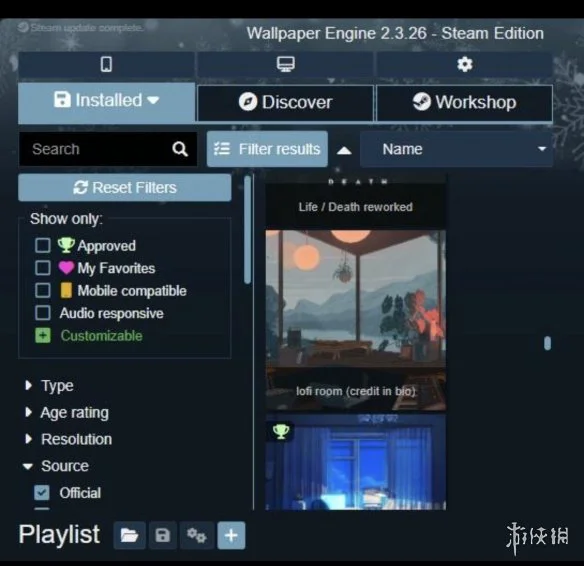The width and height of the screenshot is (584, 566).
Task: Open the Name sort dropdown
Action: 456,149
